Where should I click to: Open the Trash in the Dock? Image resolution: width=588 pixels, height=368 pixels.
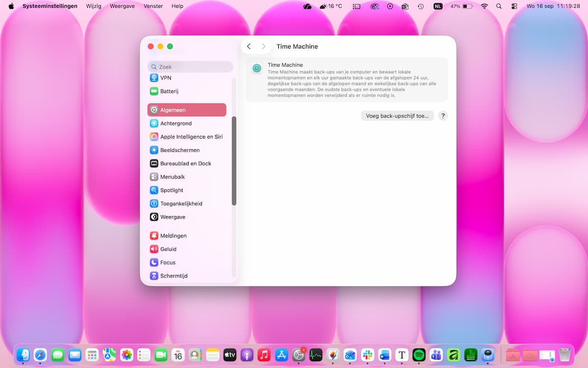(x=565, y=355)
